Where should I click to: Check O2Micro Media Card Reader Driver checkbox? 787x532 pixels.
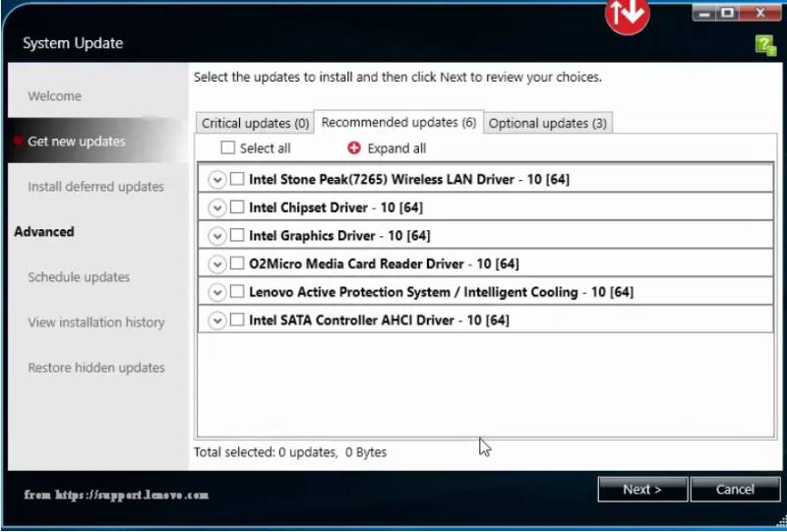click(237, 263)
